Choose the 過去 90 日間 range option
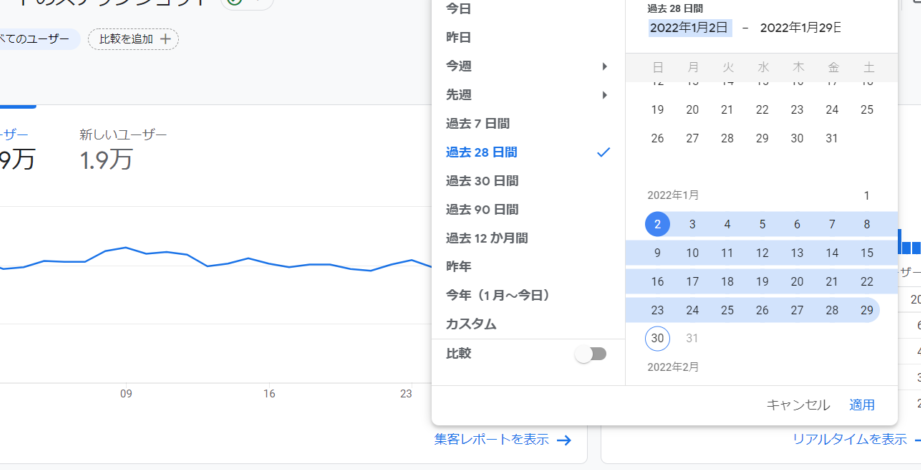The height and width of the screenshot is (470, 921). click(x=481, y=210)
